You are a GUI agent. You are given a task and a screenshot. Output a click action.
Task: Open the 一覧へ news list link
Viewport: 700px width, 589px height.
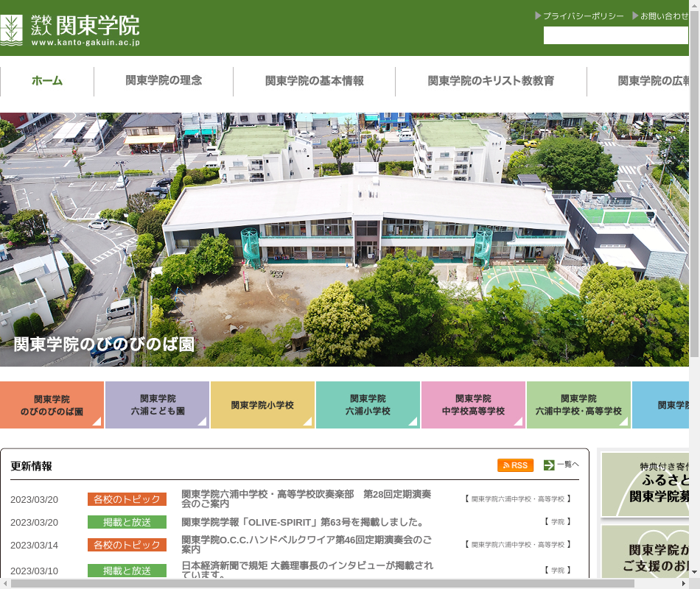[x=568, y=465]
